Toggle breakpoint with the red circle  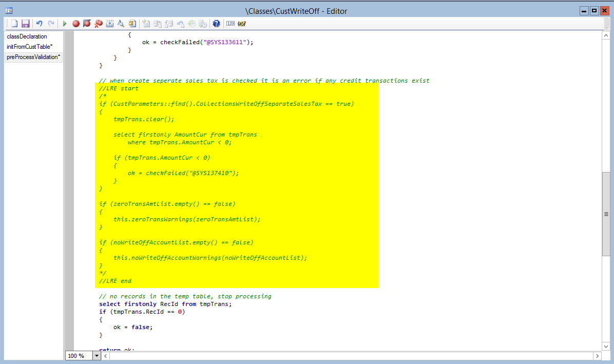(x=75, y=24)
